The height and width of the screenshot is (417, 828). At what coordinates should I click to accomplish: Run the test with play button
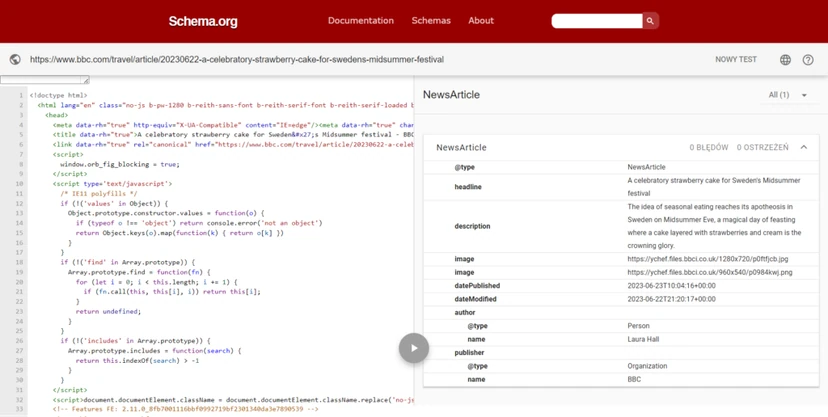pyautogui.click(x=413, y=348)
